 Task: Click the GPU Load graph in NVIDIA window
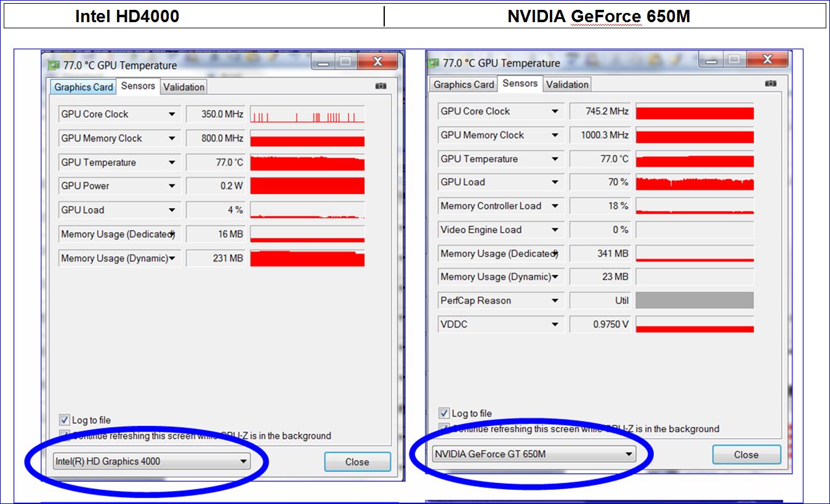coord(695,182)
